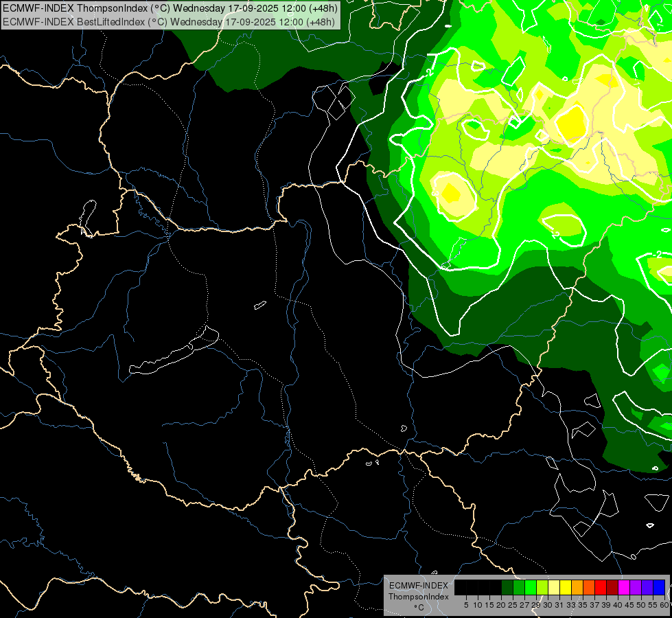Image resolution: width=672 pixels, height=618 pixels.
Task: Click the legend scale value 37
Action: tap(595, 605)
